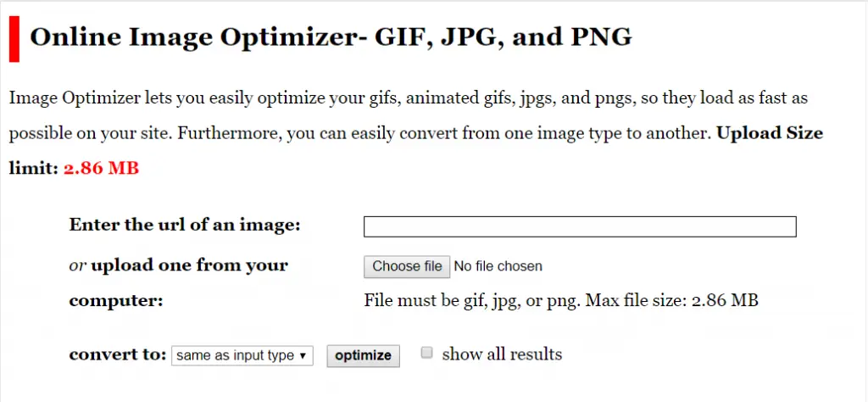
Task: Click the Online Image Optimizer heading
Action: [331, 37]
